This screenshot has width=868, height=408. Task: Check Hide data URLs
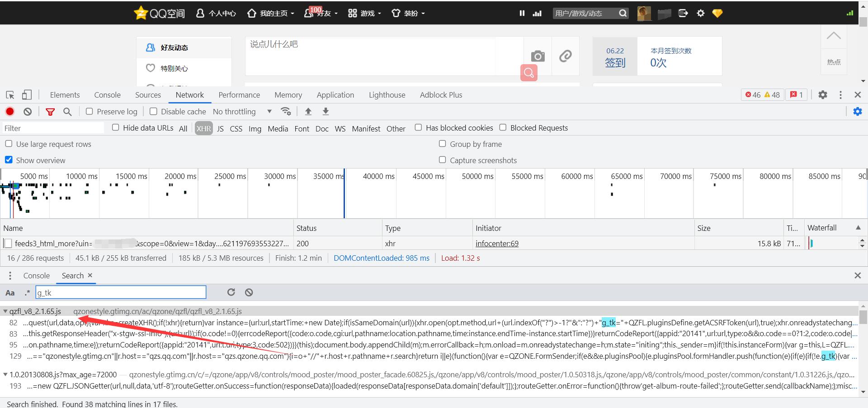116,127
